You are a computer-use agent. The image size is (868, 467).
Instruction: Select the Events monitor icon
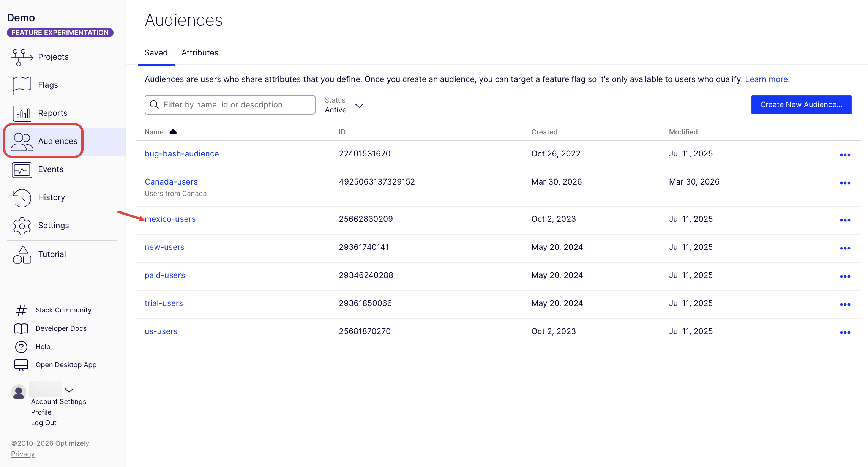pos(22,170)
